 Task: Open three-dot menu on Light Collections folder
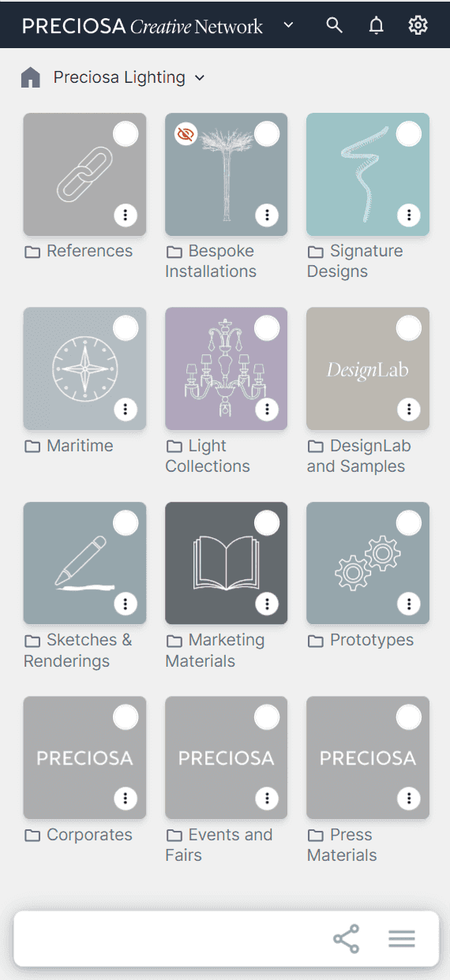[x=268, y=409]
